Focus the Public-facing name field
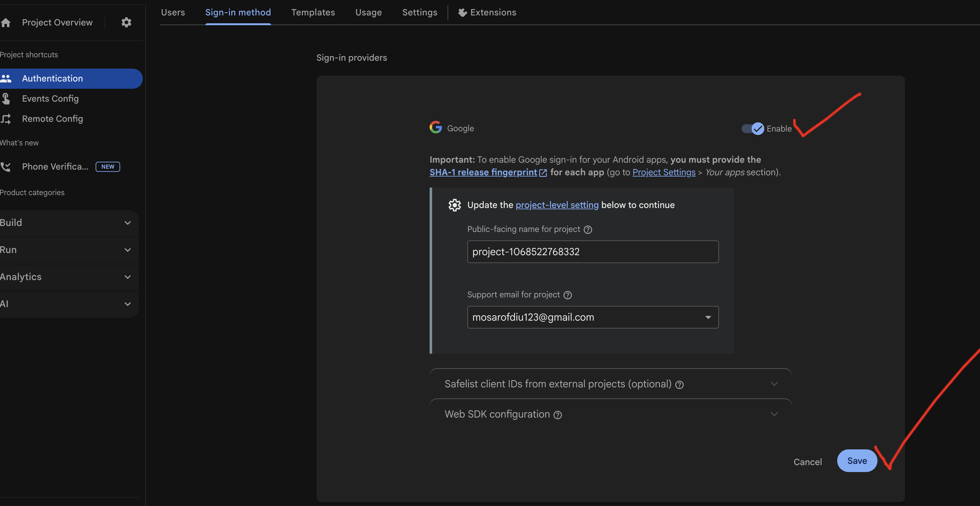 [593, 252]
